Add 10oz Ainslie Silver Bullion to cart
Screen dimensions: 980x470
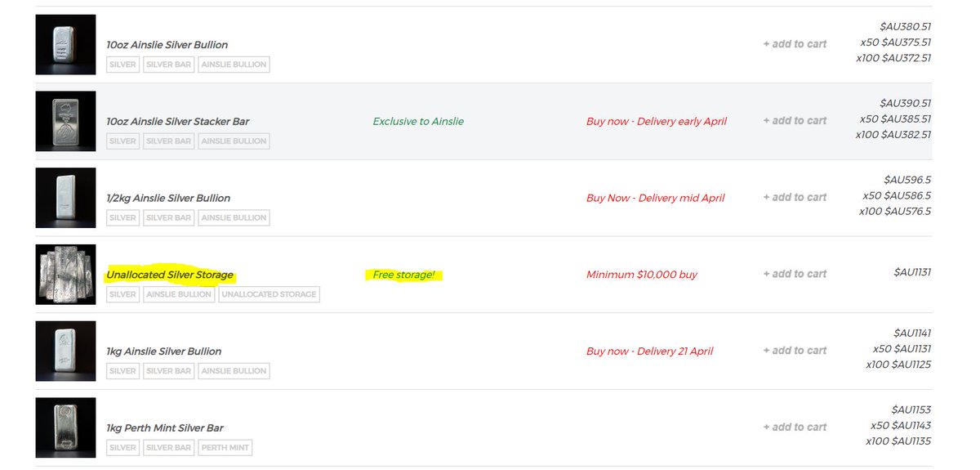tap(795, 44)
